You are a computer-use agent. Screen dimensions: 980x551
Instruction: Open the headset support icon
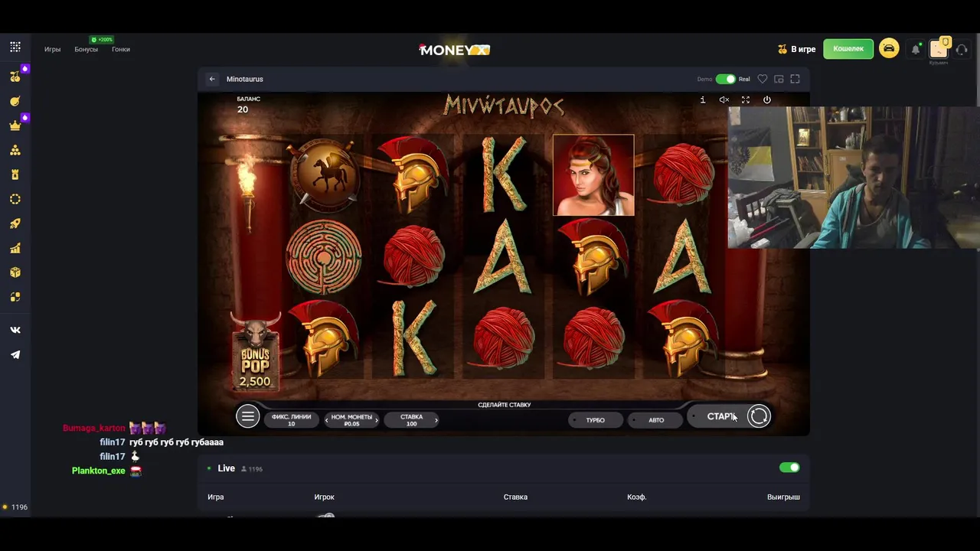point(962,49)
